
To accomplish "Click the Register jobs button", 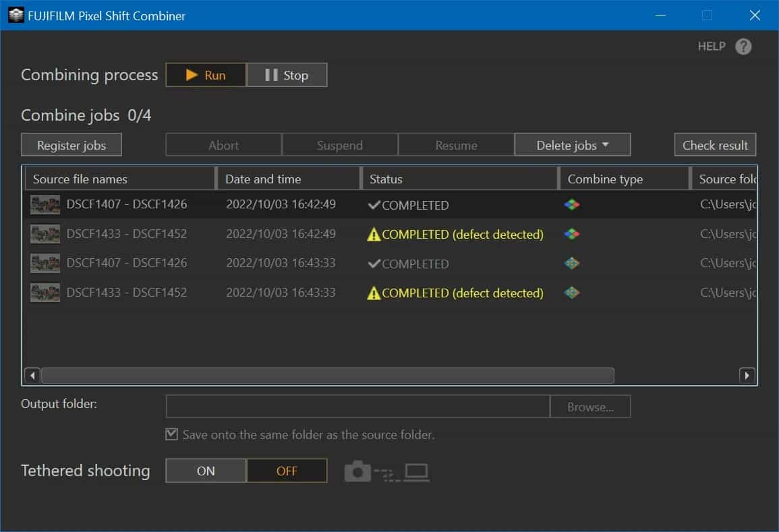I will click(x=71, y=145).
